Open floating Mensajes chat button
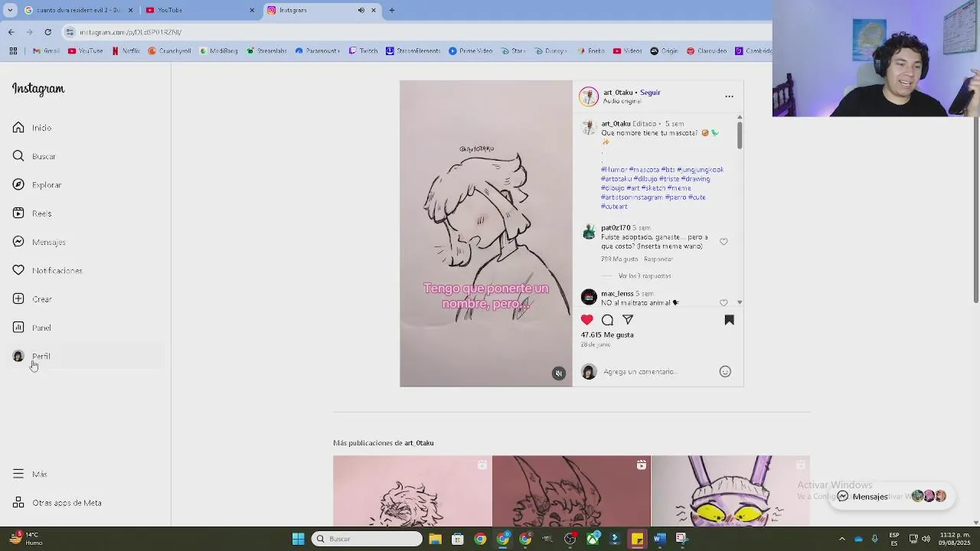The image size is (980, 551). coord(892,497)
